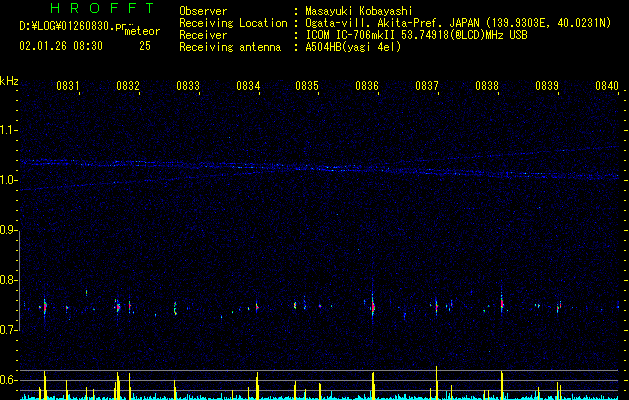The width and height of the screenshot is (629, 400).
Task: Click the 0838 time marker
Action: coord(487,85)
